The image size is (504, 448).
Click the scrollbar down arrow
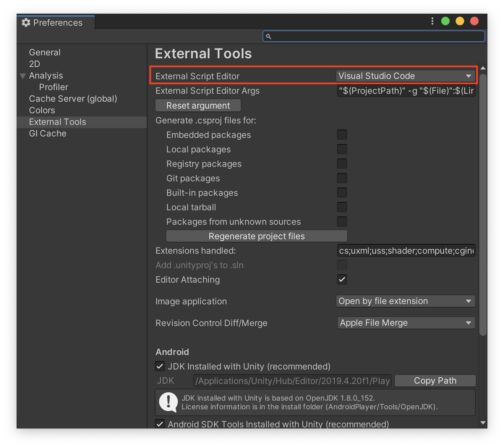pyautogui.click(x=483, y=423)
